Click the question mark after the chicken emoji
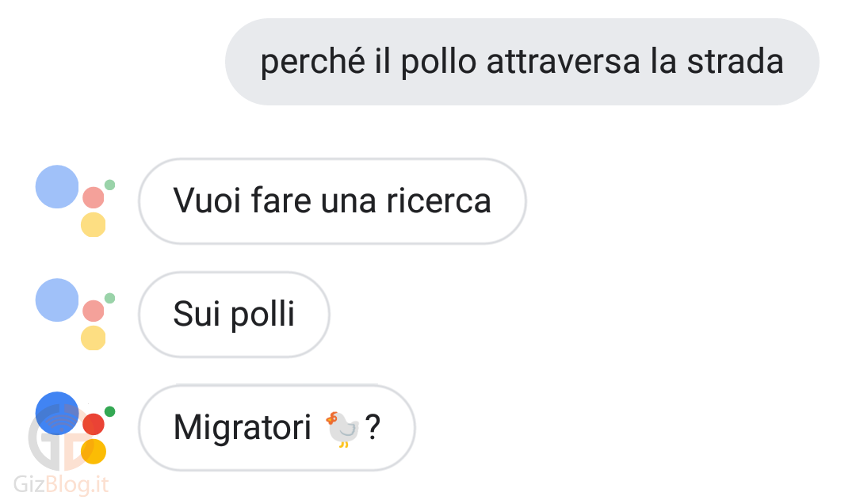 click(x=373, y=428)
